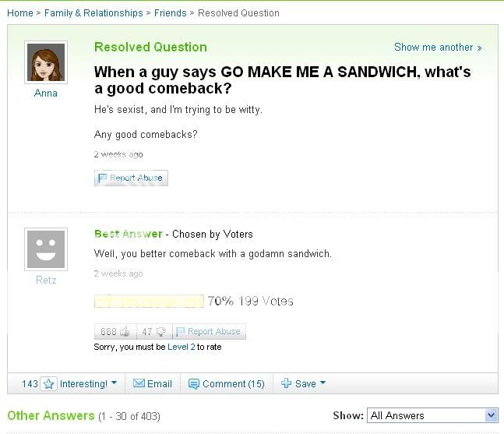
Task: Go to Home in the breadcrumb
Action: (20, 12)
